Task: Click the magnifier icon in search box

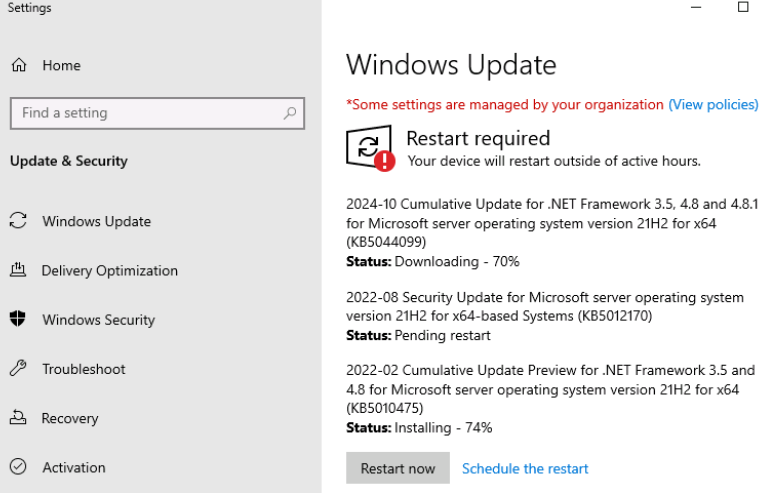Action: tap(289, 113)
